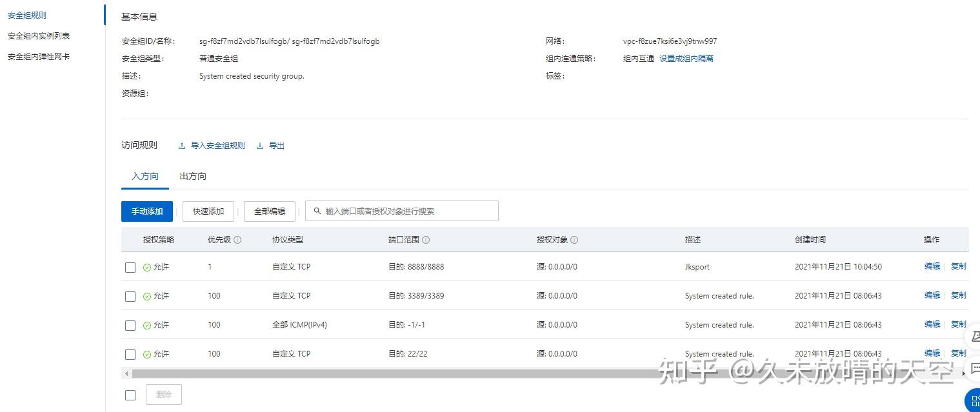Click 复制 for the Jksport rule
The height and width of the screenshot is (412, 980).
(959, 266)
